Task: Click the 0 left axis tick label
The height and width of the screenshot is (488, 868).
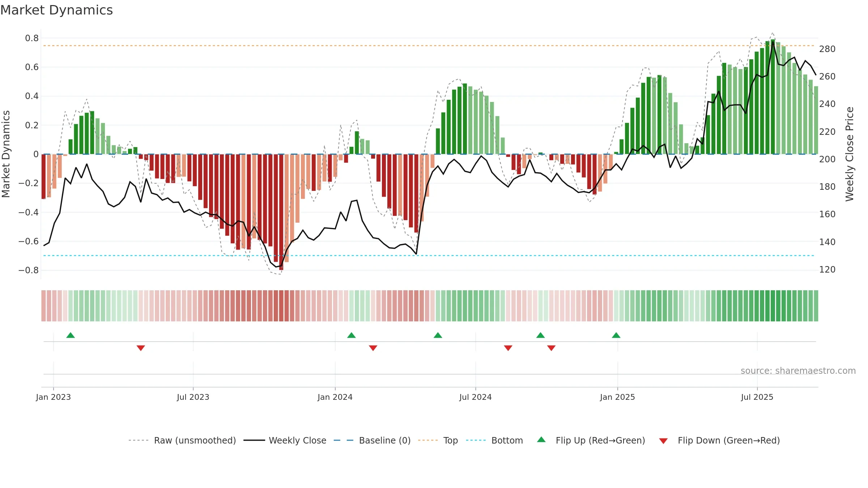Action: 36,154
